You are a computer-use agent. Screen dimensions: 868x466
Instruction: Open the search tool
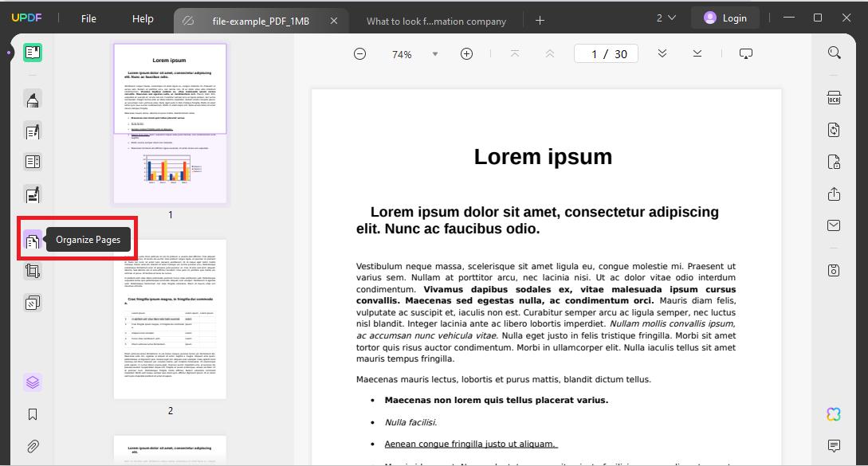pyautogui.click(x=833, y=53)
